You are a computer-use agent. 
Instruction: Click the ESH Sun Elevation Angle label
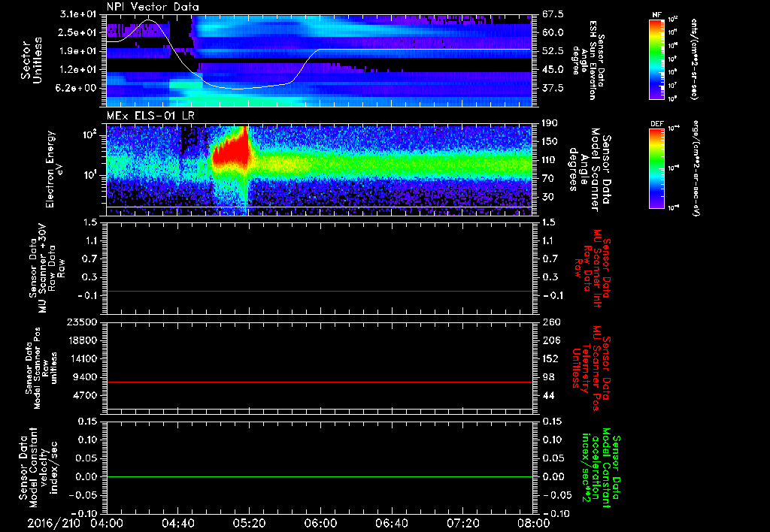click(587, 60)
